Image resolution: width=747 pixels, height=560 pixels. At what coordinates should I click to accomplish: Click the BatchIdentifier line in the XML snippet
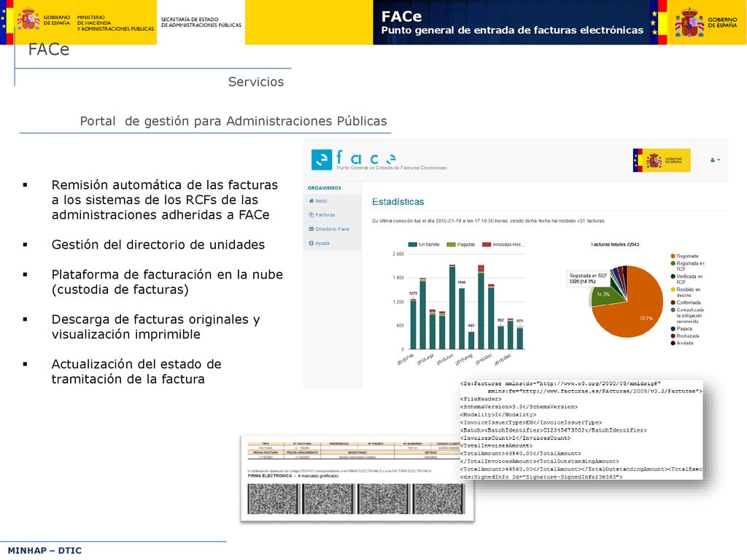pos(554,430)
